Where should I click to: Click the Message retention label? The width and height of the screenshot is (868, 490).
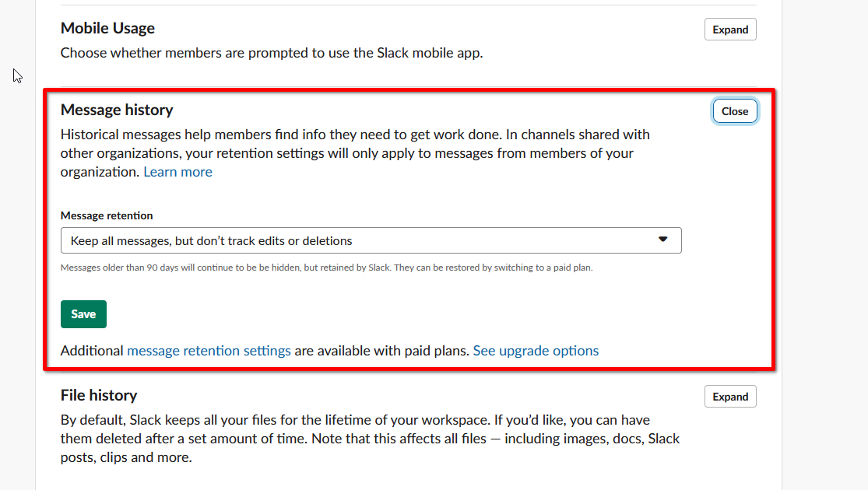107,215
